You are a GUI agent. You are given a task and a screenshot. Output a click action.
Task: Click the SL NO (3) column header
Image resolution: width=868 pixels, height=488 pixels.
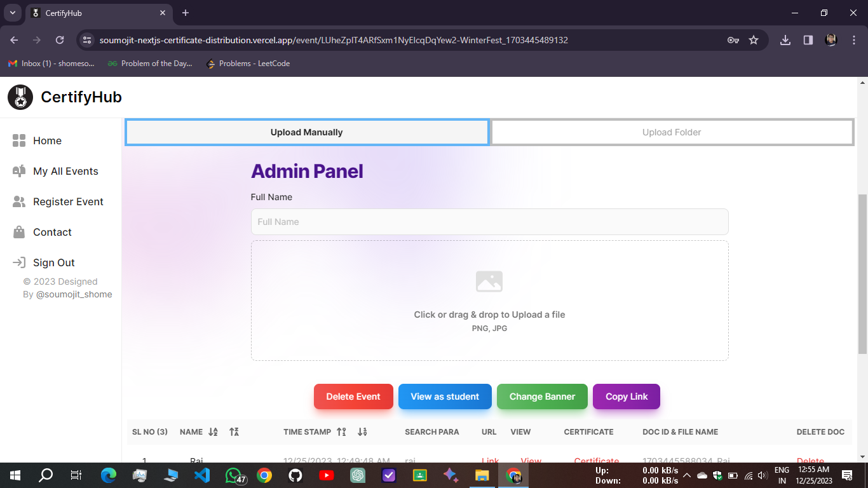(150, 431)
